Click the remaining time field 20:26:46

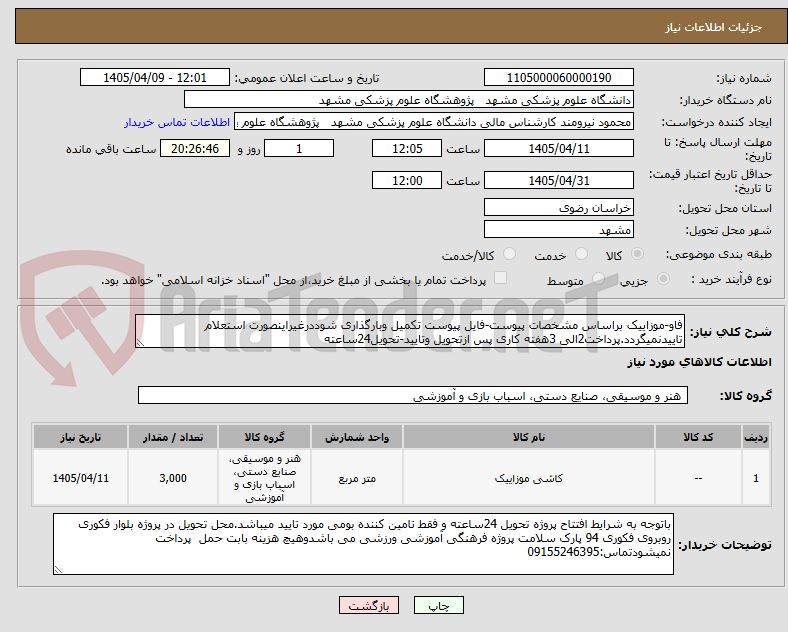195,148
